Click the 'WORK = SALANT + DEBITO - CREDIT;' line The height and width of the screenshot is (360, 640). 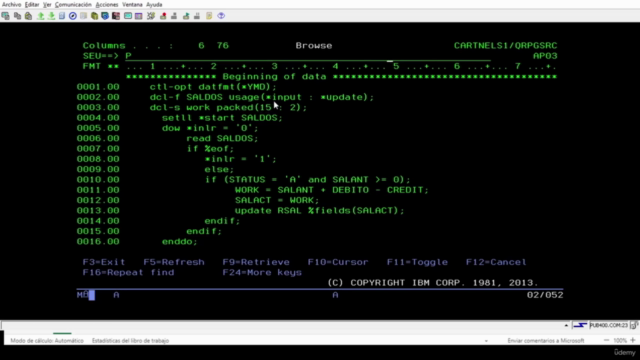(x=332, y=190)
